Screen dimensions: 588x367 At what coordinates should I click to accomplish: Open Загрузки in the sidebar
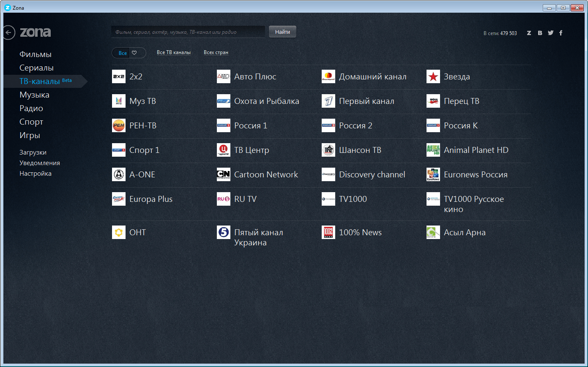33,152
